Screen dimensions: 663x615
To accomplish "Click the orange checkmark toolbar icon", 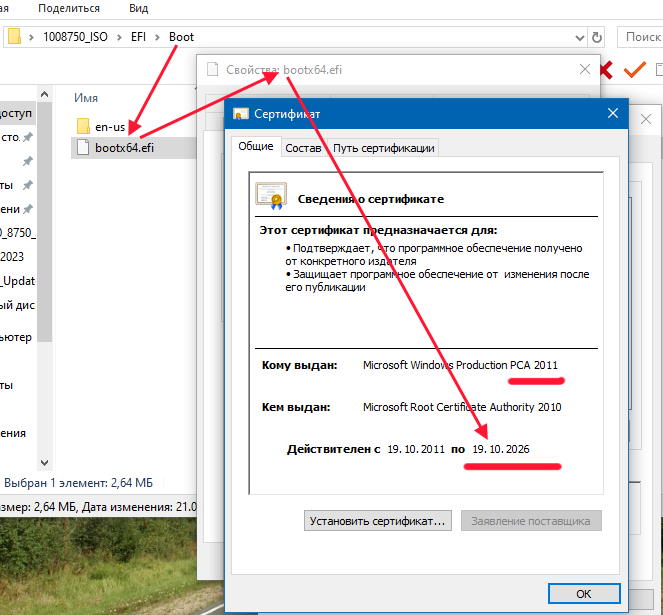I will pyautogui.click(x=634, y=69).
